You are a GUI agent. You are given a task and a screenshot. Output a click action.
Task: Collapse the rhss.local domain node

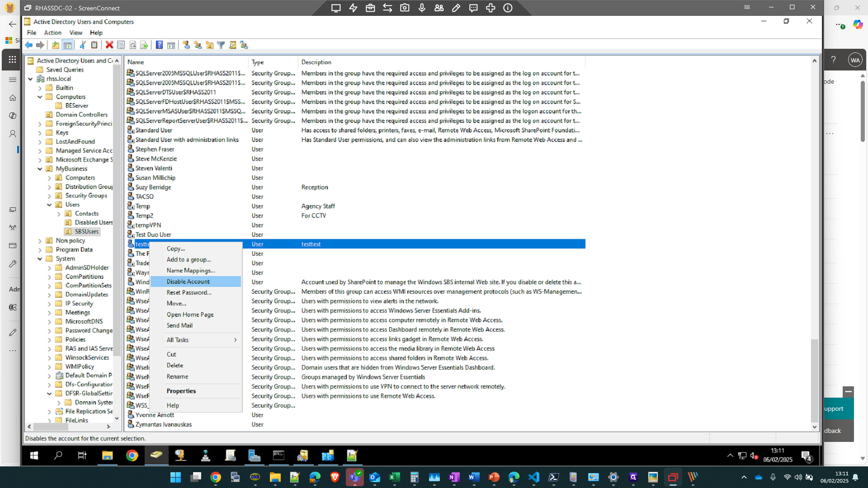click(x=30, y=79)
